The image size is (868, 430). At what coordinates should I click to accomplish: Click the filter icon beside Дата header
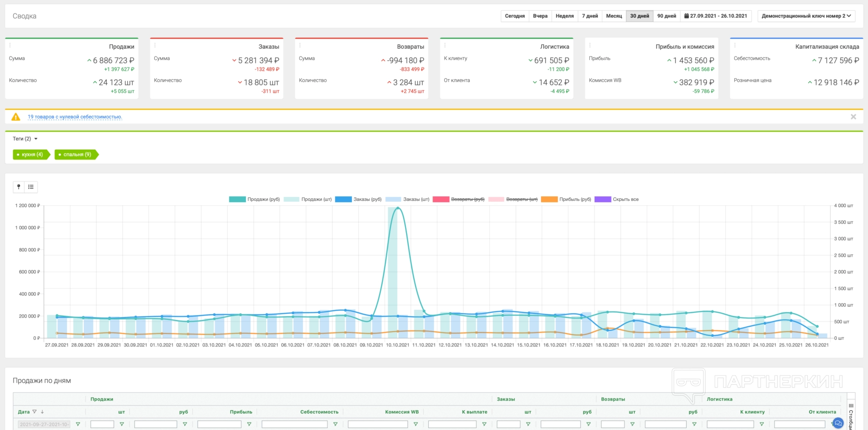[x=34, y=412]
